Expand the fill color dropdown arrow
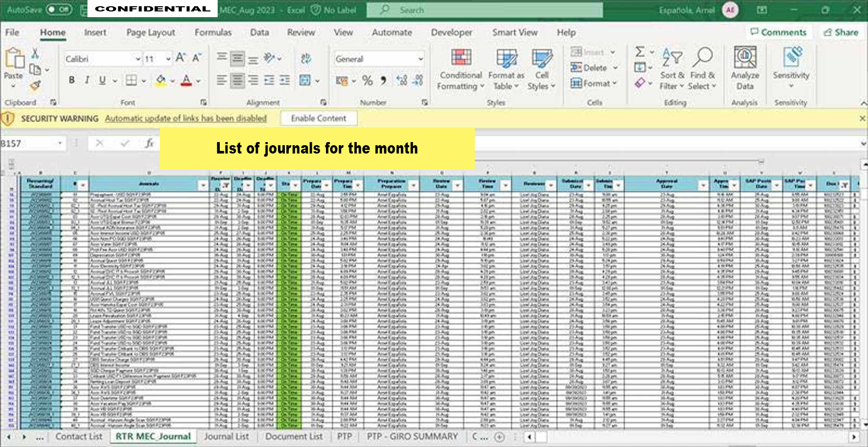The height and width of the screenshot is (447, 868). (x=172, y=81)
